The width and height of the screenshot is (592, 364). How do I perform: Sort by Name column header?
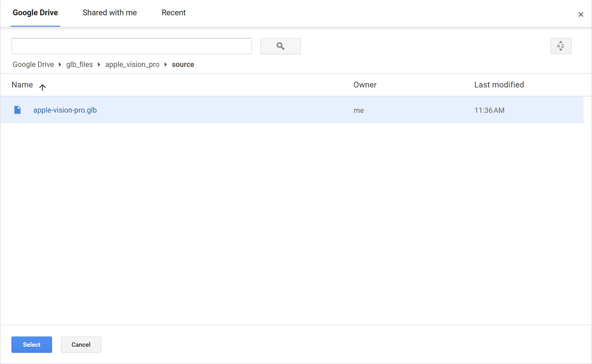22,85
